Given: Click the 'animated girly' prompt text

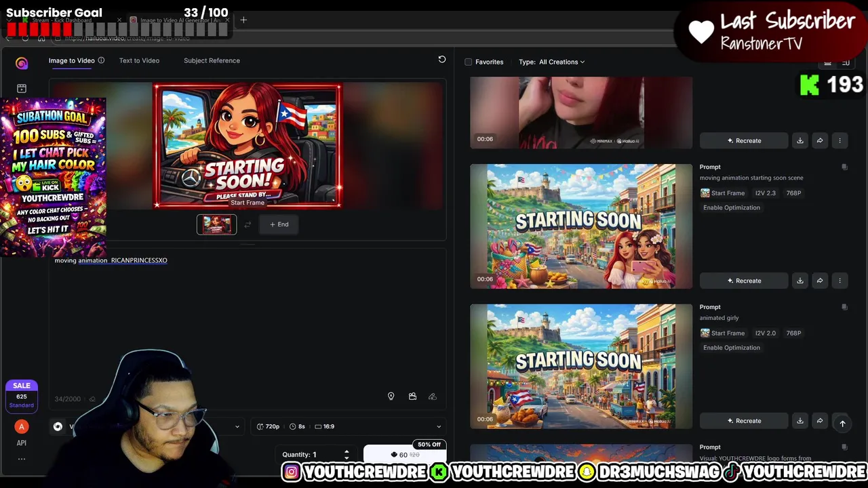Looking at the screenshot, I should coord(719,318).
